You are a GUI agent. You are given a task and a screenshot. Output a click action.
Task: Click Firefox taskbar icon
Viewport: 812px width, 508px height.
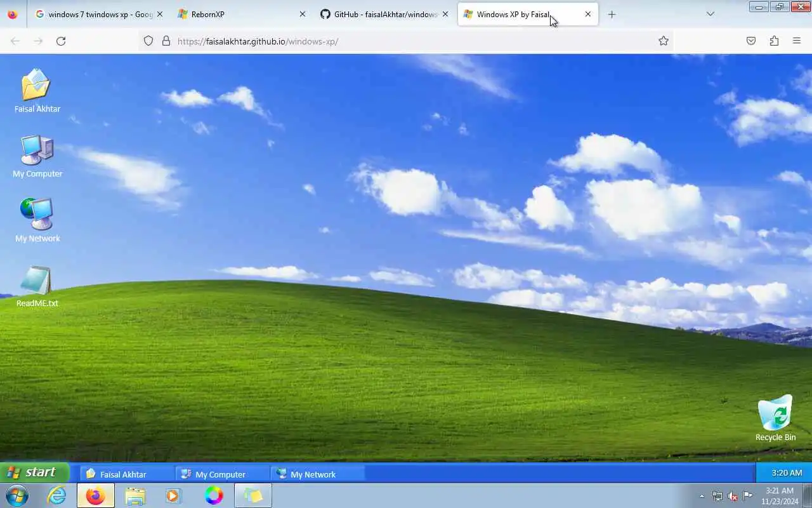tap(96, 495)
